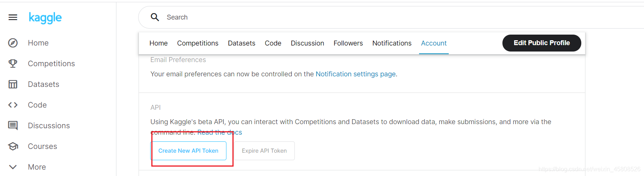Follow the Read the docs link

(220, 132)
